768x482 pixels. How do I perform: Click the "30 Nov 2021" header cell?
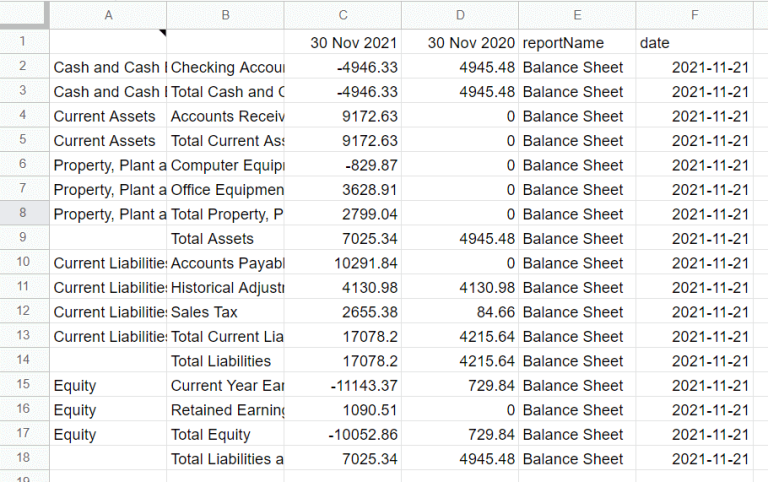pos(343,43)
